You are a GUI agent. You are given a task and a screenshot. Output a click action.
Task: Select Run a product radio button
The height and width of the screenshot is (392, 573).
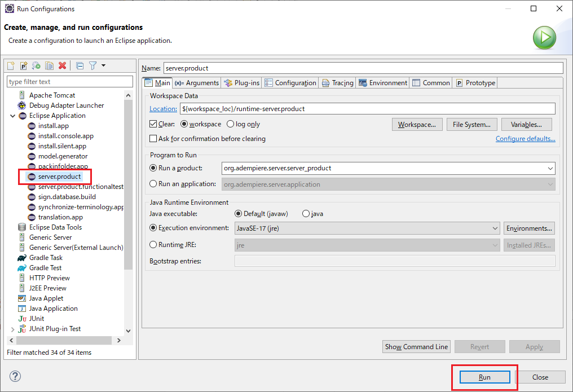153,168
